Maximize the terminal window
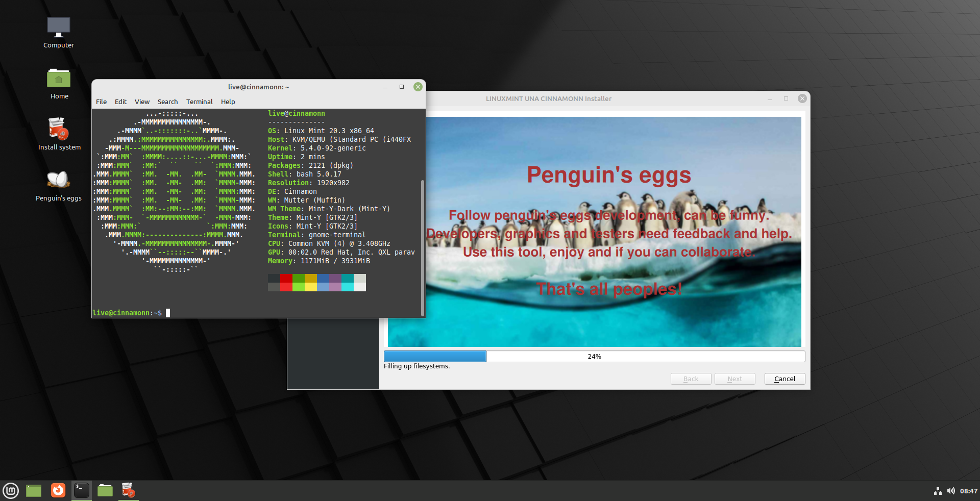This screenshot has height=501, width=980. (402, 87)
